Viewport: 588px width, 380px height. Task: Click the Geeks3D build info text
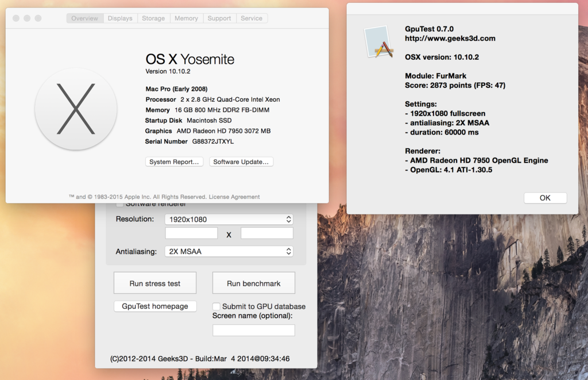pyautogui.click(x=200, y=359)
